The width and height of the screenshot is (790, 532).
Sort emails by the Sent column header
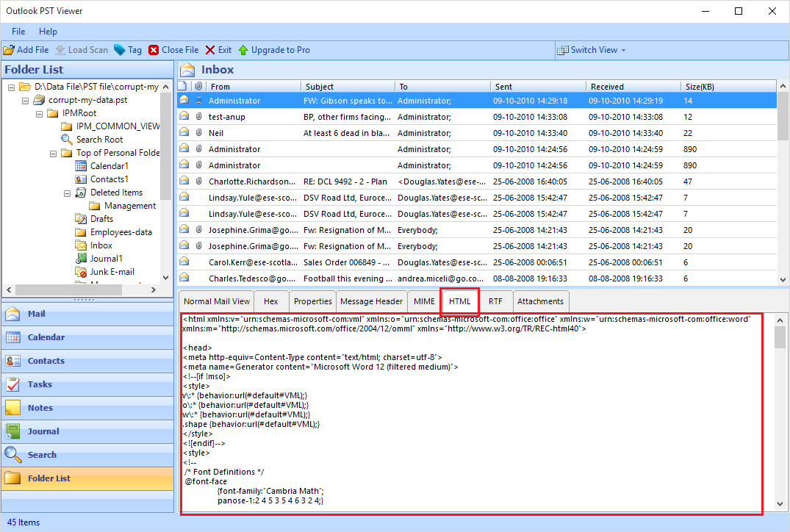538,87
